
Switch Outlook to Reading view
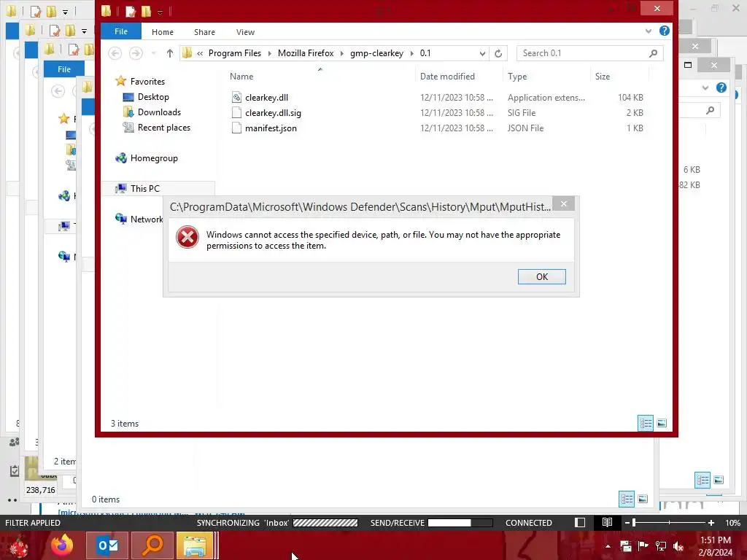click(x=607, y=523)
